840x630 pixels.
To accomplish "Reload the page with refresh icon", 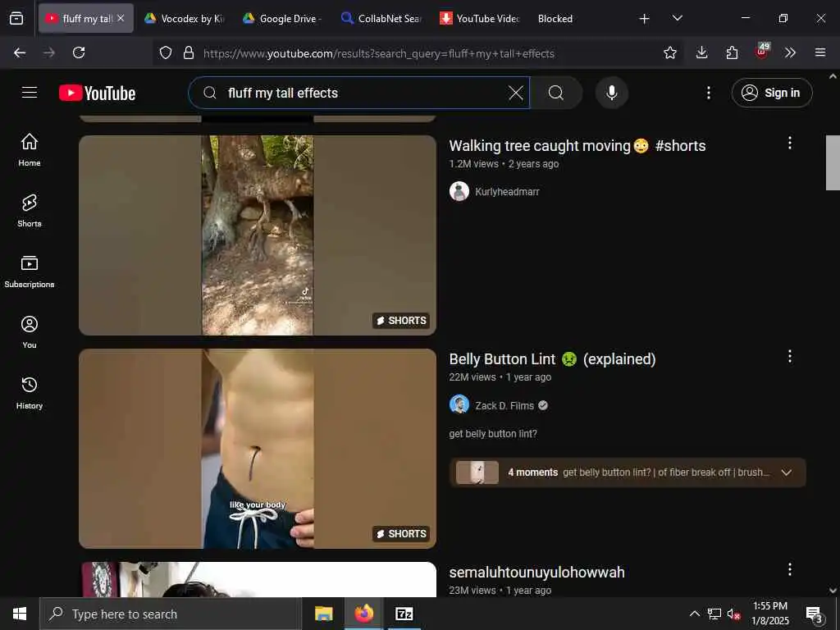I will tap(79, 52).
